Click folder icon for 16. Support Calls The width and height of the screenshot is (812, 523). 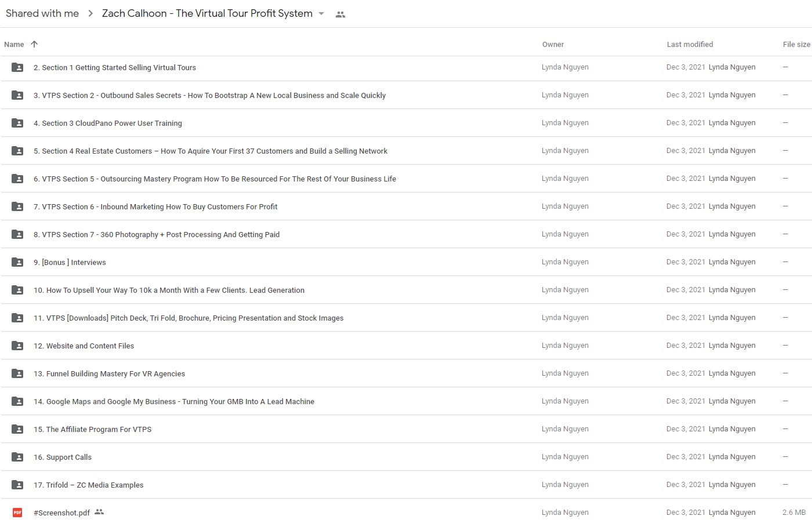[x=17, y=457]
